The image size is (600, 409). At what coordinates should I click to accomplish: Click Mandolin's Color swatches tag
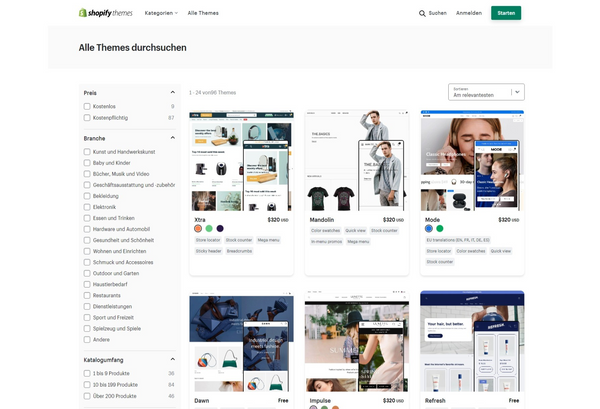(x=325, y=230)
